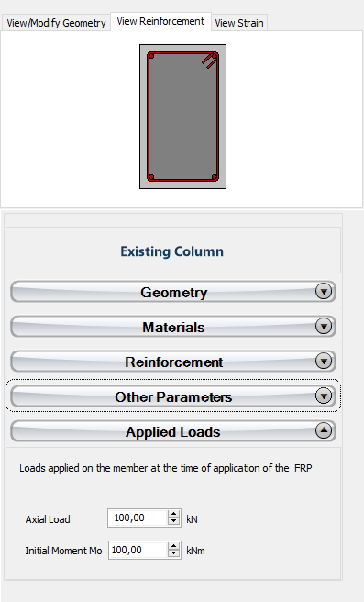Viewport: 364px width, 602px height.
Task: Open the Other Parameters accordion bar
Action: (x=173, y=396)
